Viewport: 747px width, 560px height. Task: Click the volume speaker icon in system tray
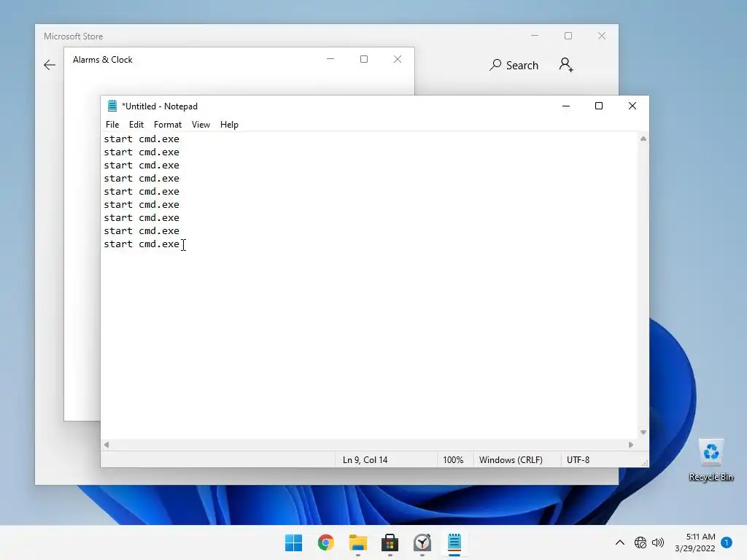(658, 542)
